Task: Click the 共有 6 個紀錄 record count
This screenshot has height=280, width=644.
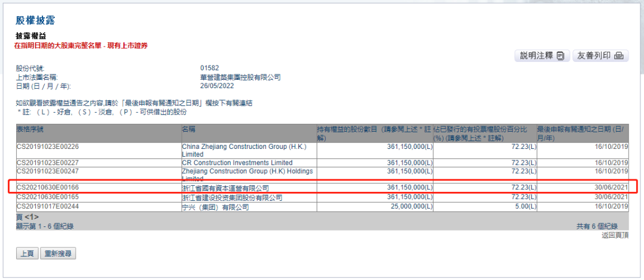Action: [x=597, y=226]
